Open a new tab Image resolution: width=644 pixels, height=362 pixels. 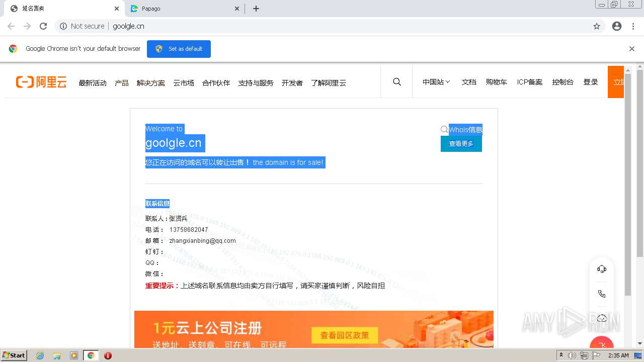coord(256,9)
